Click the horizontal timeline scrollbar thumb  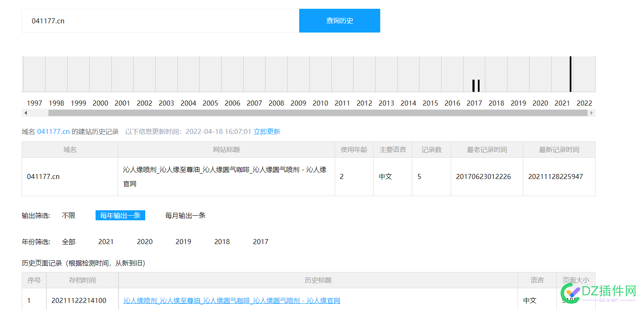(318, 113)
